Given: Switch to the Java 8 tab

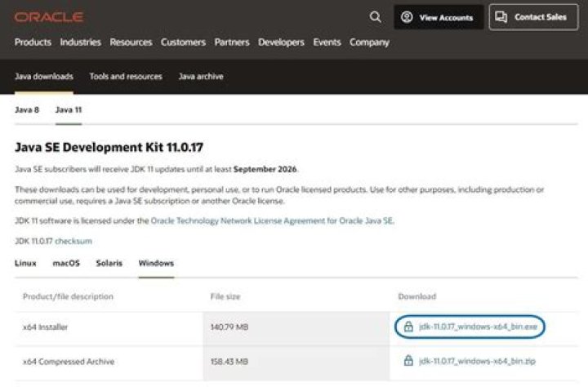Looking at the screenshot, I should pos(27,110).
